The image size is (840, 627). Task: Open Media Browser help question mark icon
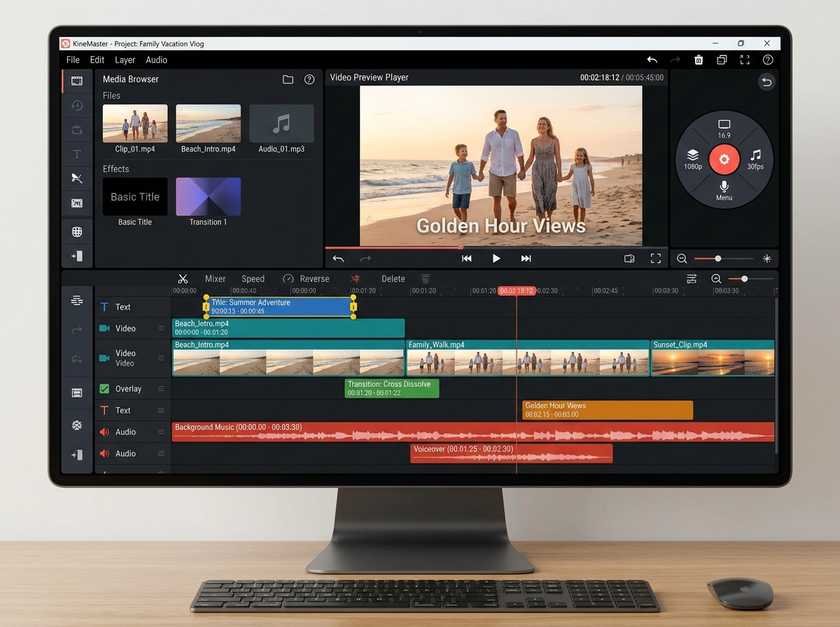pyautogui.click(x=309, y=80)
